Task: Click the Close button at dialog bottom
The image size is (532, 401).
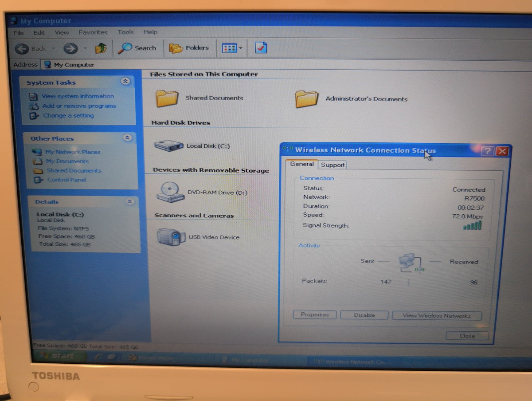Action: coord(467,336)
